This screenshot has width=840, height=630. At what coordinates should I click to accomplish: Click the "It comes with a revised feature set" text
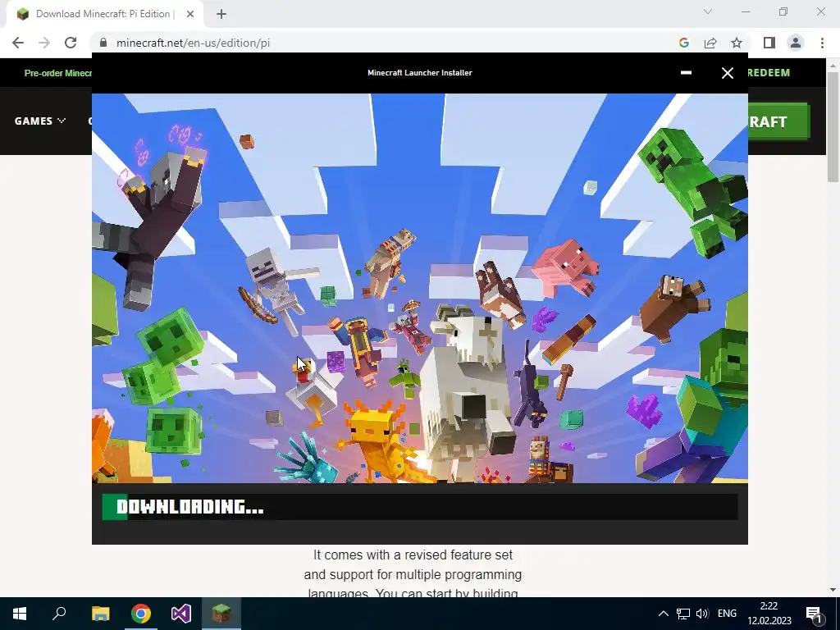pos(413,555)
